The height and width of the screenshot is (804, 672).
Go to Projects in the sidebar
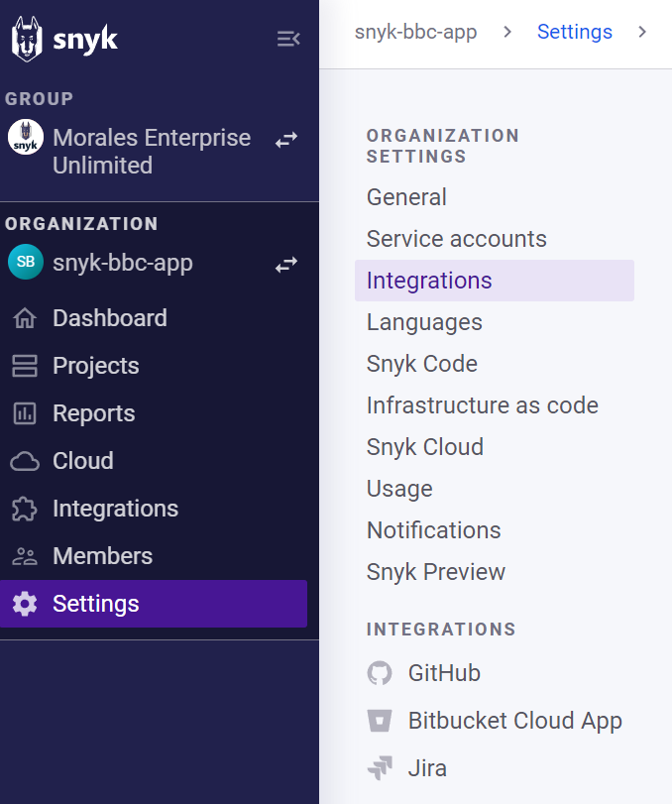[x=96, y=366]
